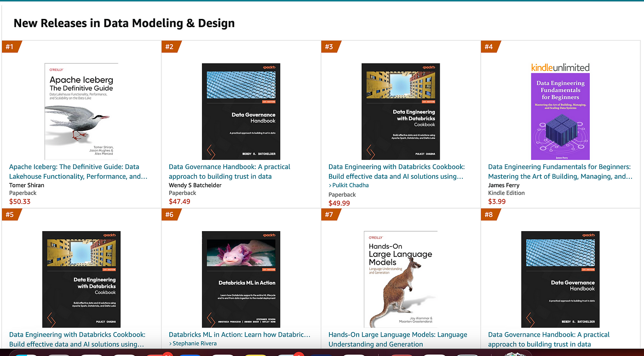Open the #8 Data Governance Handbook cover
Image resolution: width=644 pixels, height=356 pixels.
point(560,280)
